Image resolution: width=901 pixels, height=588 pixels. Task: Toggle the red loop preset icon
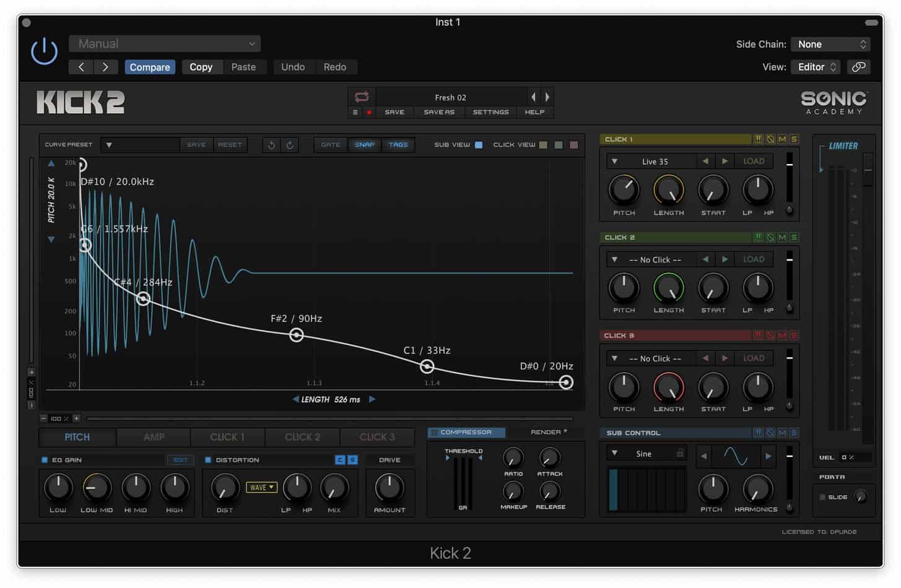pos(362,97)
